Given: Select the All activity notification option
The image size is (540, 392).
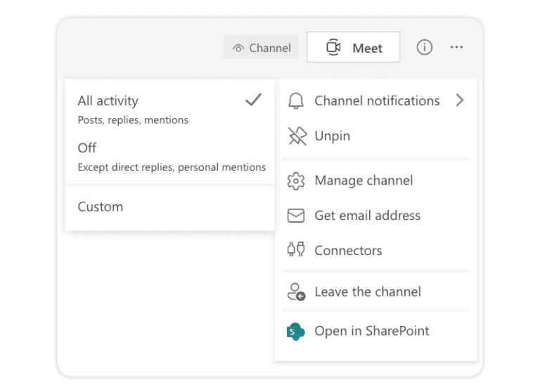Looking at the screenshot, I should click(169, 110).
